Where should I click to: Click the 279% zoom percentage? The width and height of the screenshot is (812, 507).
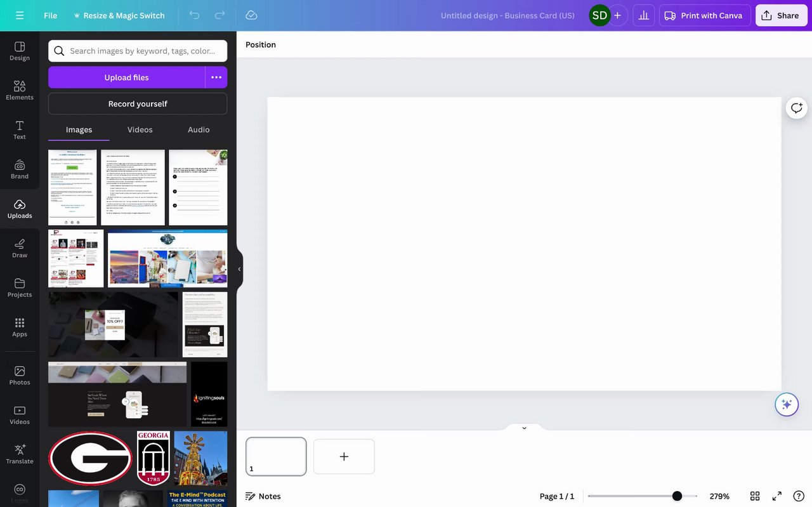point(719,496)
